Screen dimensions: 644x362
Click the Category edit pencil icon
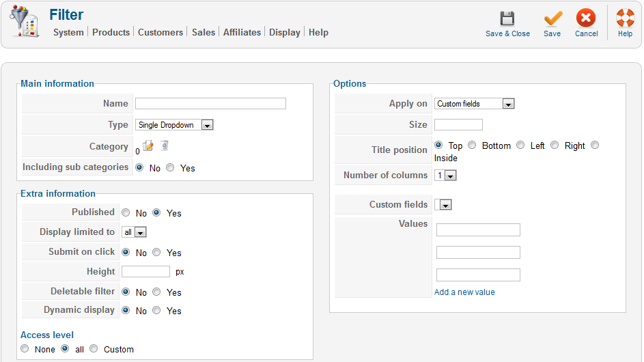(148, 145)
